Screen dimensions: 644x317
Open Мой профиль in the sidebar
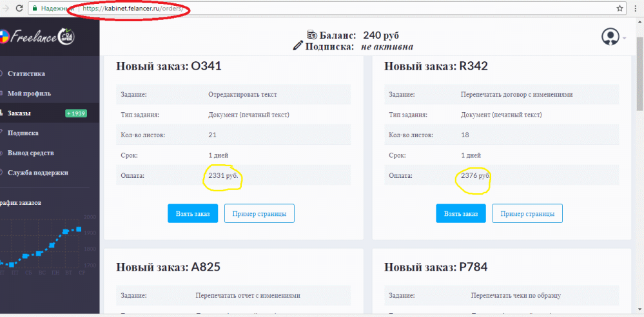point(29,93)
